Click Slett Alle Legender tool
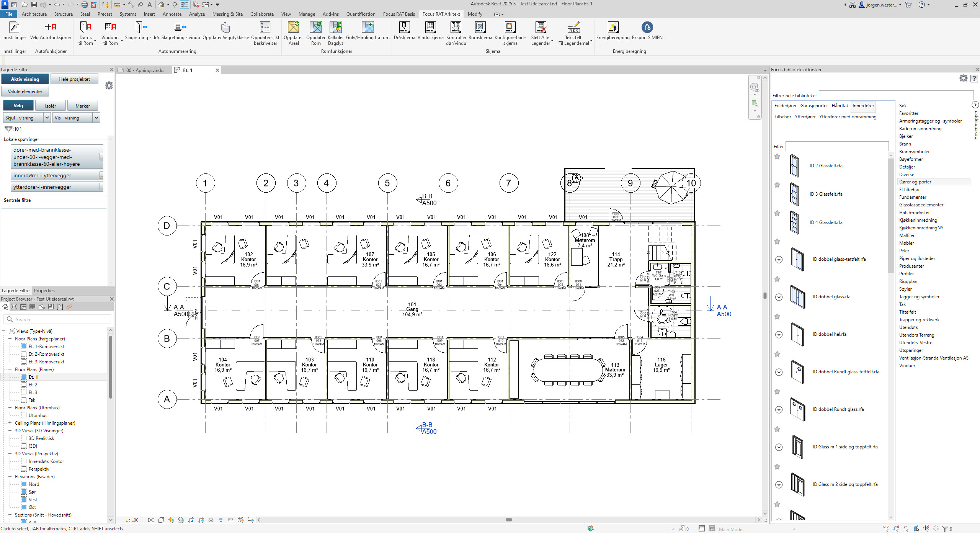Screen dimensions: 980x533 coord(541,33)
